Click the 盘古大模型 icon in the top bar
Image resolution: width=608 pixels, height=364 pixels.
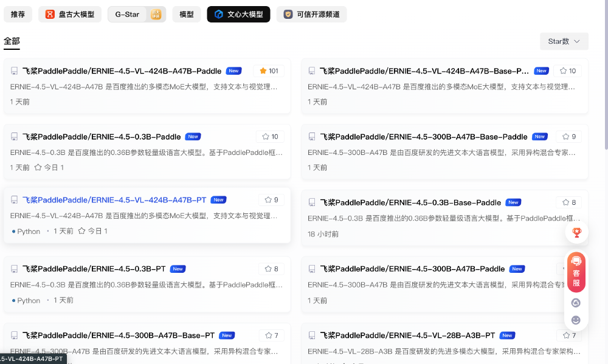(50, 14)
